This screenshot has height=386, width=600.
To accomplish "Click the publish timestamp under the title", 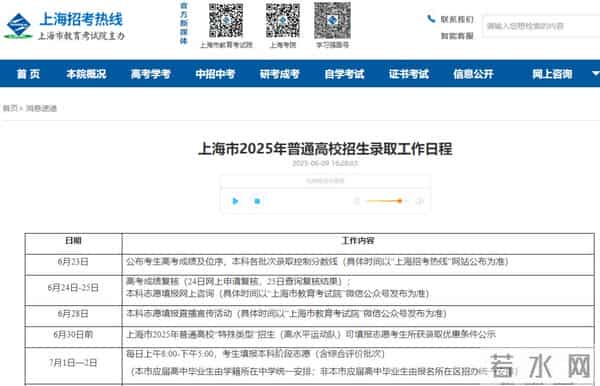I will click(x=325, y=163).
